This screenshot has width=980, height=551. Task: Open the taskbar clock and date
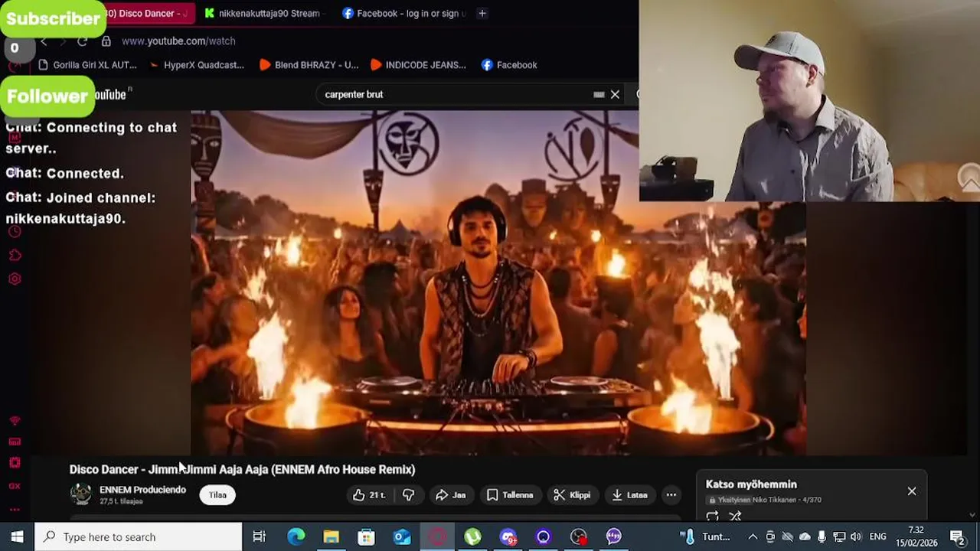point(916,536)
